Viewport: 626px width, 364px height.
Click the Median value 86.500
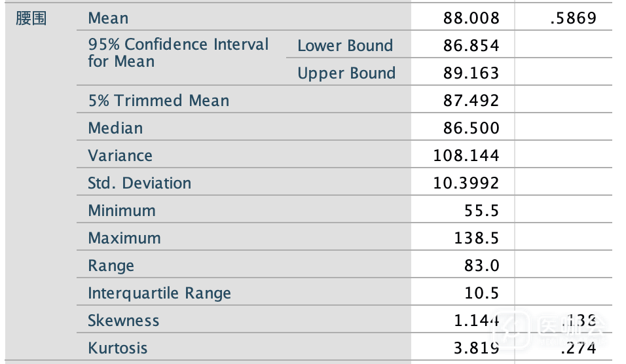[471, 128]
